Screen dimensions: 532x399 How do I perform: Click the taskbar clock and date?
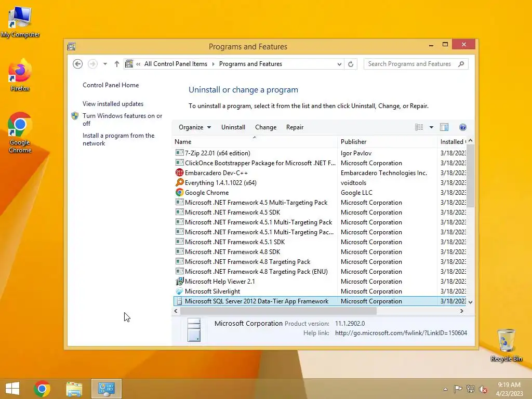coord(509,389)
